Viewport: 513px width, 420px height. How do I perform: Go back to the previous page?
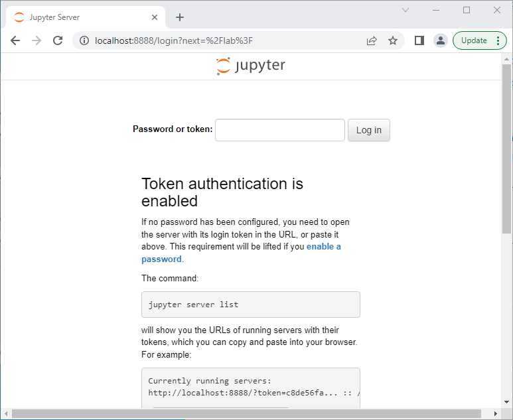15,40
